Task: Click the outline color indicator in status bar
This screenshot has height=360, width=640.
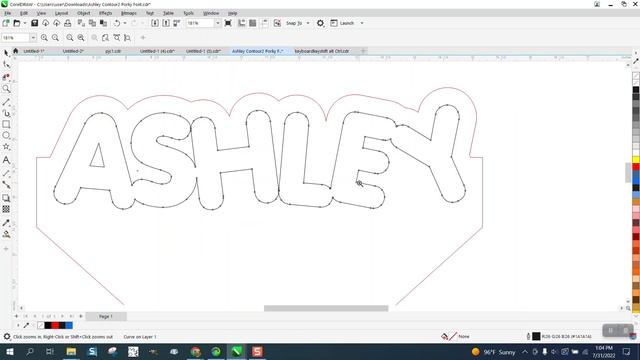Action: pyautogui.click(x=536, y=336)
